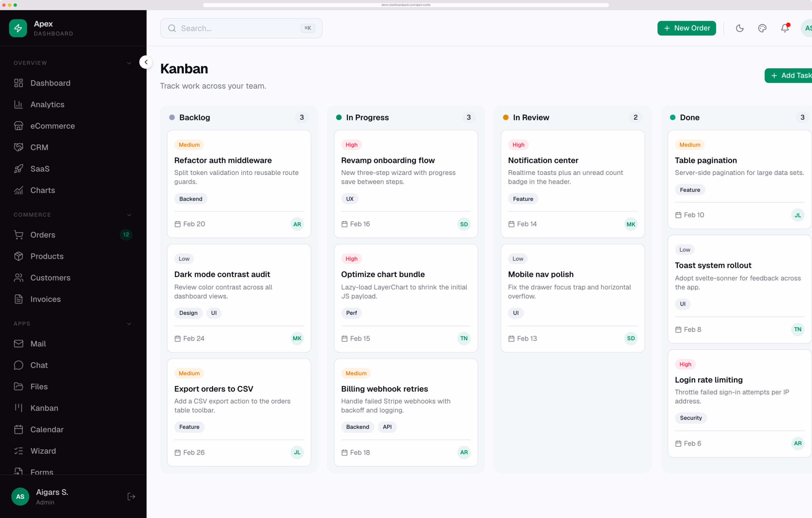The width and height of the screenshot is (812, 518).
Task: Click the Security tag on Login rate limiting
Action: (691, 418)
